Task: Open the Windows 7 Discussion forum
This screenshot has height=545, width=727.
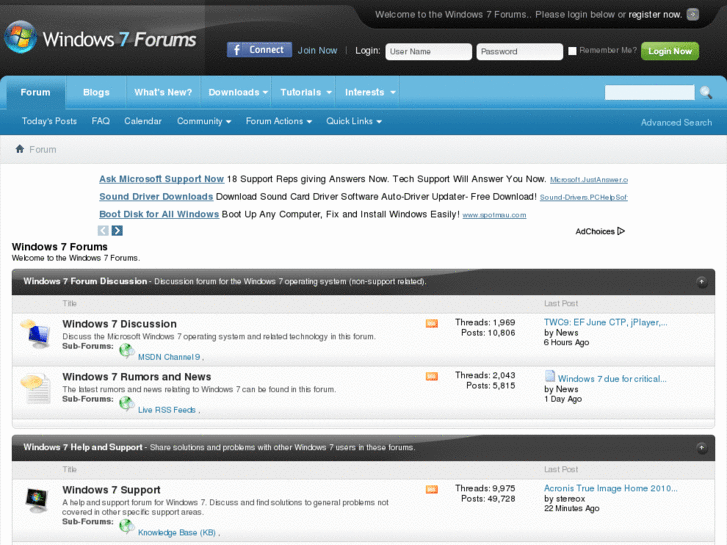Action: (x=119, y=324)
